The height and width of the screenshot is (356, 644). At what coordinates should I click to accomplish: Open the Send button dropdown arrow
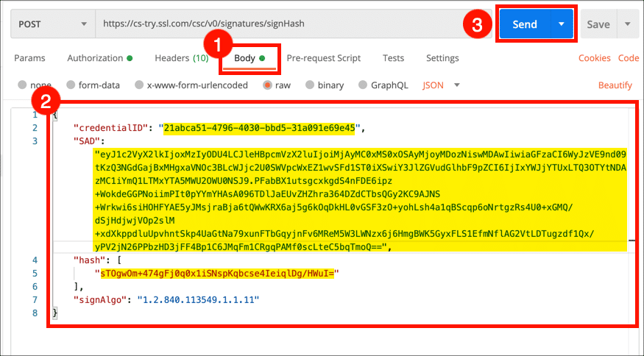click(562, 24)
